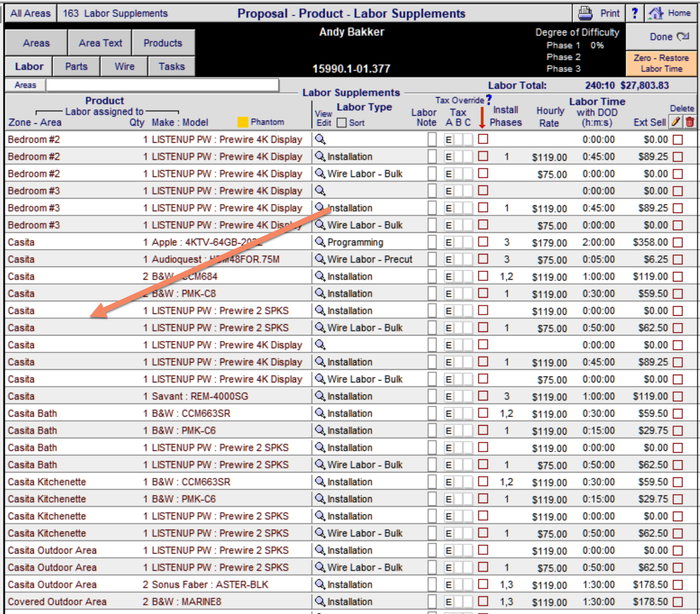Open magnifier for Casita Savant REM-4000SG row
Viewport: 700px width, 614px height.
coord(320,396)
